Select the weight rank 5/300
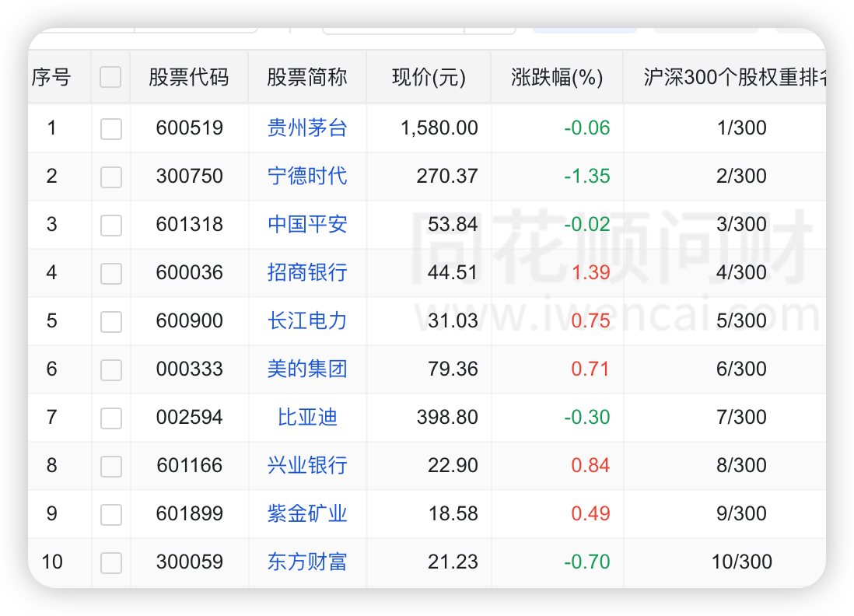Screen dimensions: 854x616 tap(741, 320)
